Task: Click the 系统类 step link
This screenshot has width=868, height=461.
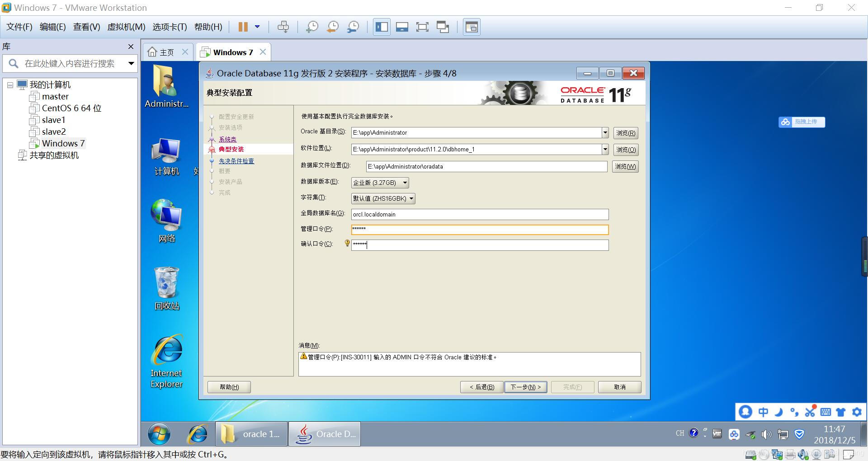Action: [x=227, y=139]
